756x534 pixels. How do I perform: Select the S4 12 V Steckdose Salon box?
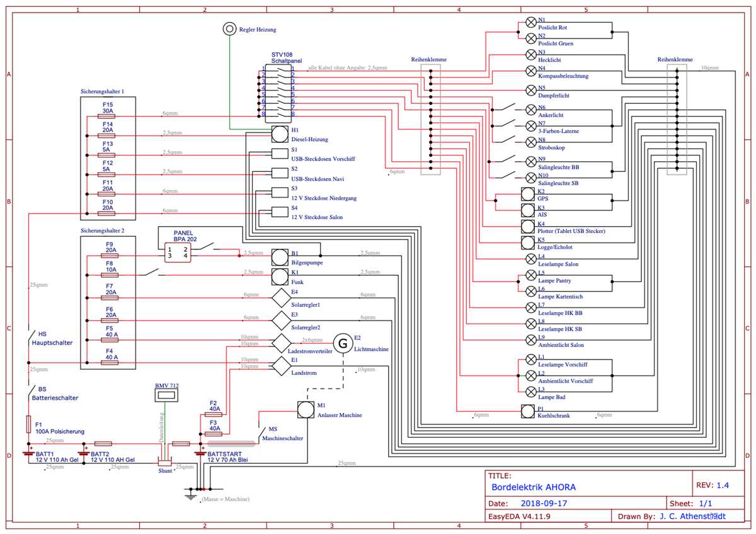[280, 211]
